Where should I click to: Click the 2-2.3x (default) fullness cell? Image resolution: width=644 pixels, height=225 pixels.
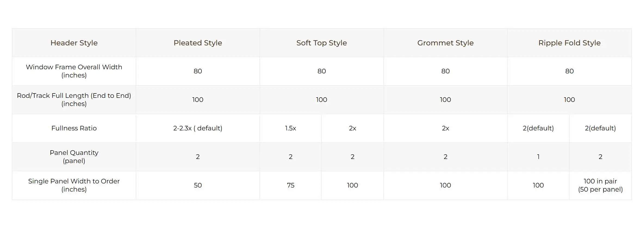tap(198, 128)
